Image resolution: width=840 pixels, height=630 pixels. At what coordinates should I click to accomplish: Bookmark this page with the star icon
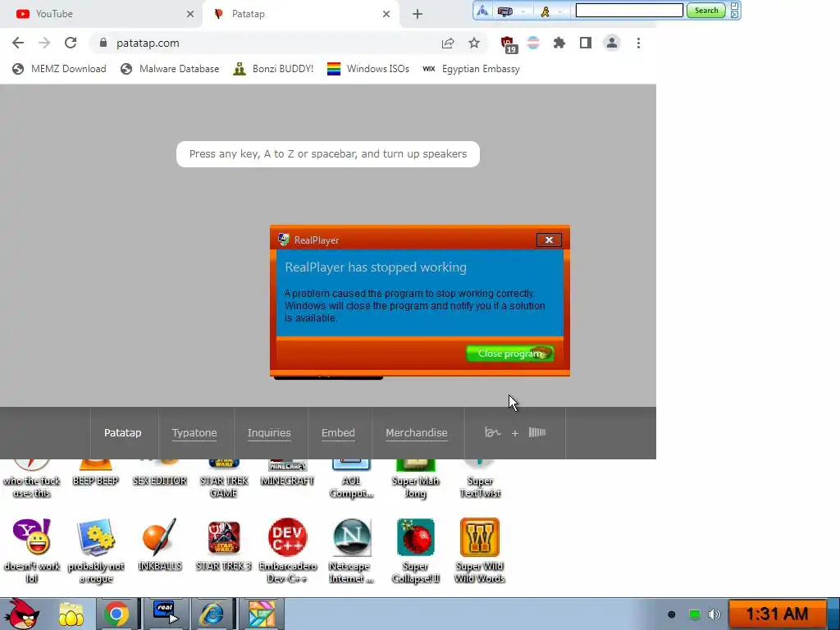tap(474, 43)
